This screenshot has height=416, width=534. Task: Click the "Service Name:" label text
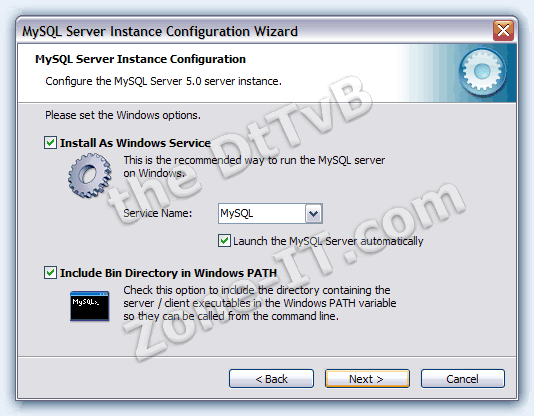click(158, 213)
